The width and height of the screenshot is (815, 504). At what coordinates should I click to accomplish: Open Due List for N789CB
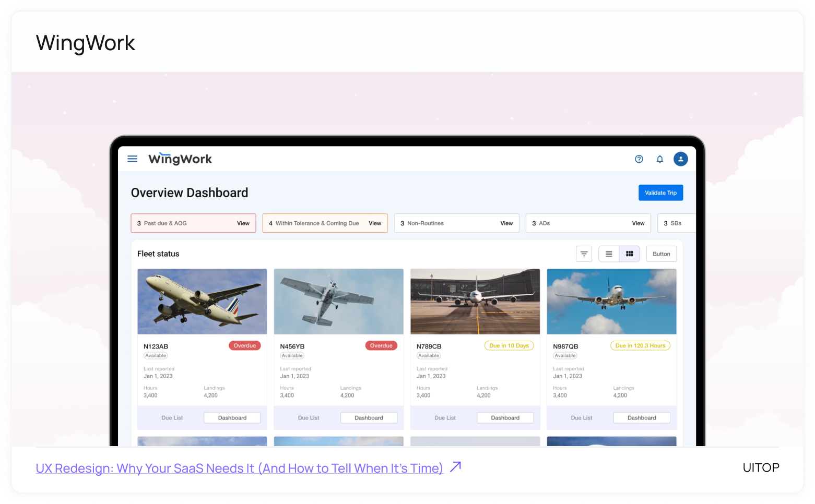pyautogui.click(x=445, y=418)
